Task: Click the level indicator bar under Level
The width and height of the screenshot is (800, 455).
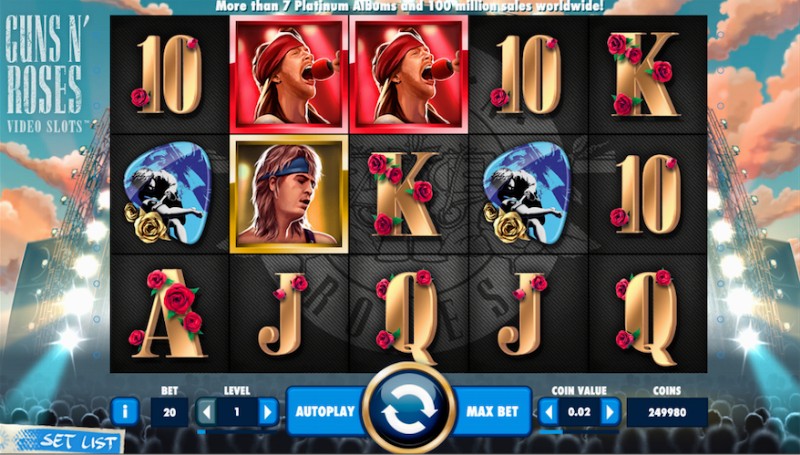Action: click(237, 432)
